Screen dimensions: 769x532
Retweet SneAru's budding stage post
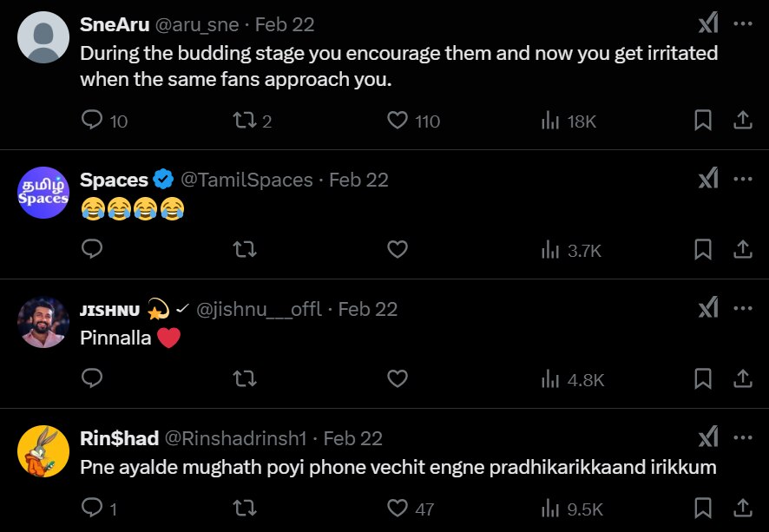246,121
